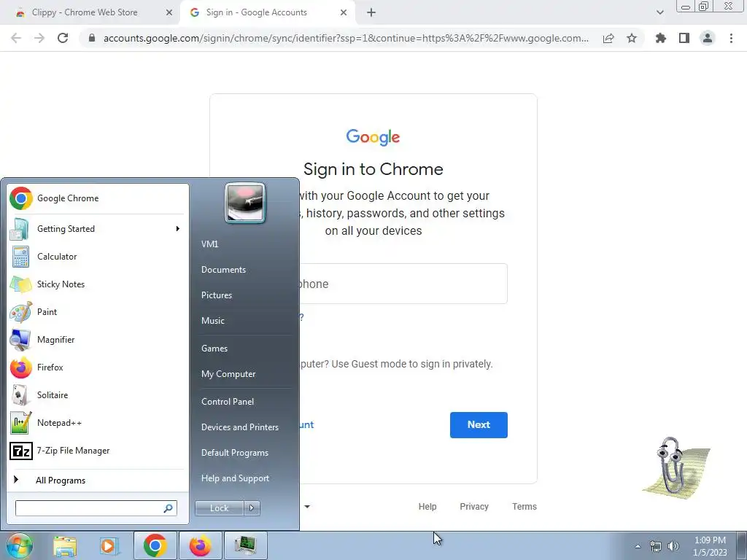Launch Getting Started from Start menu

(98, 229)
